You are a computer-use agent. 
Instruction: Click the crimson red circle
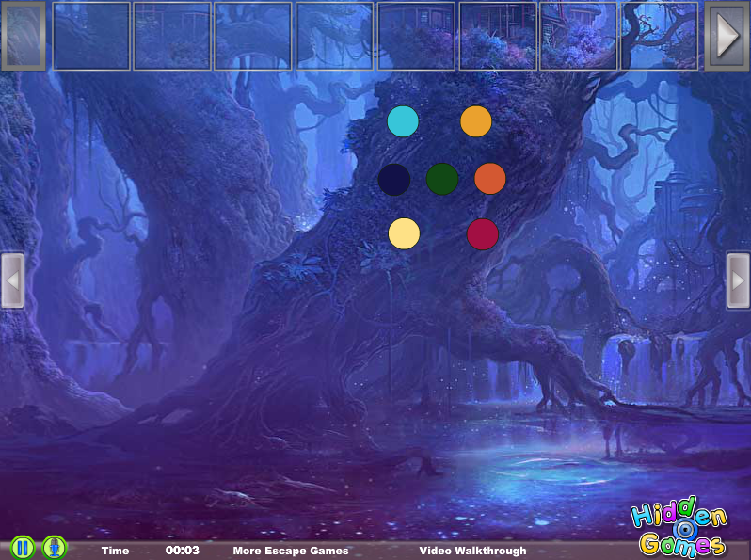(x=482, y=234)
